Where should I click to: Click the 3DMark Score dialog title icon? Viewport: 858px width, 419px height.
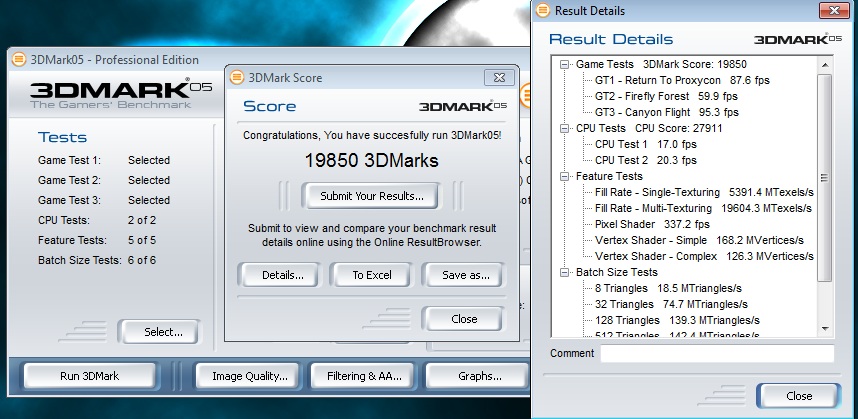tap(237, 77)
